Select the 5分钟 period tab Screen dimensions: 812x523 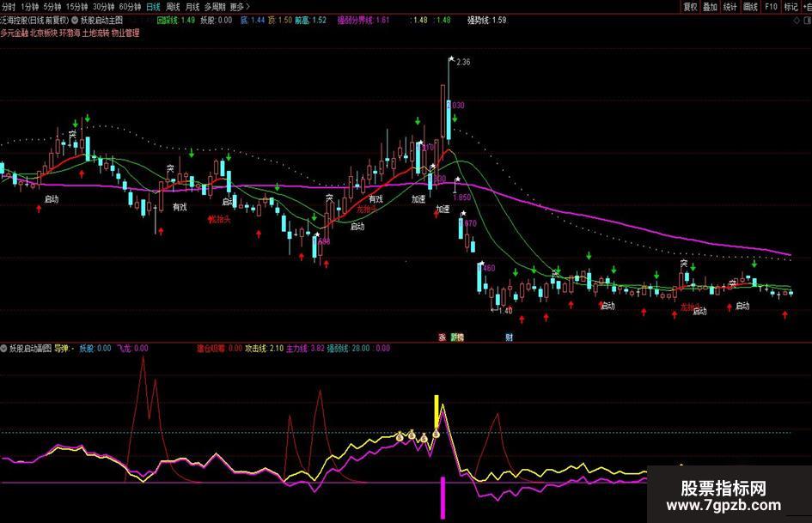(x=52, y=7)
